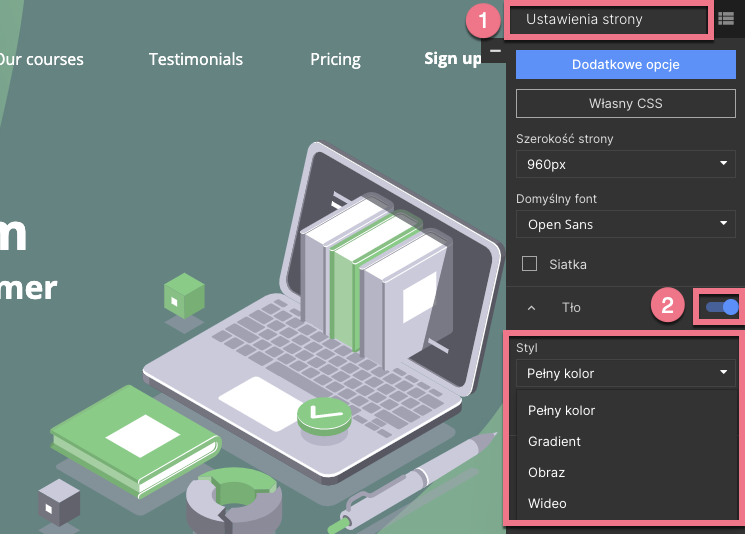This screenshot has width=745, height=534.
Task: Collapse the Tło section chevron
Action: (532, 308)
